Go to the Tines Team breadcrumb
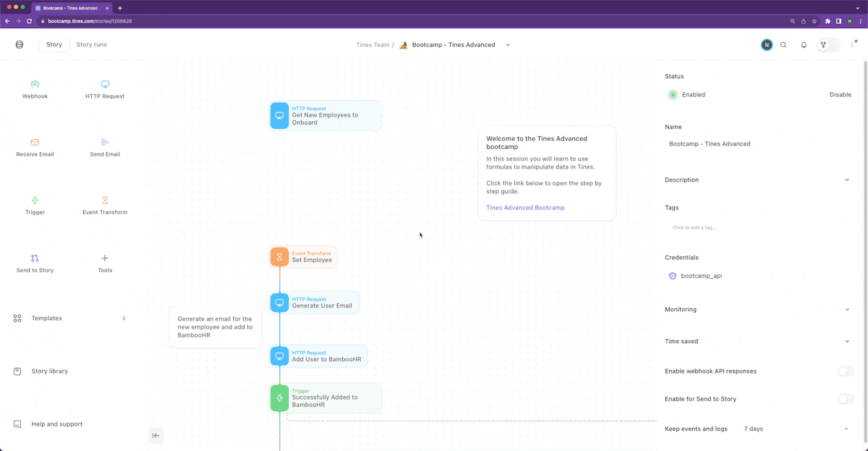868x451 pixels. 373,45
